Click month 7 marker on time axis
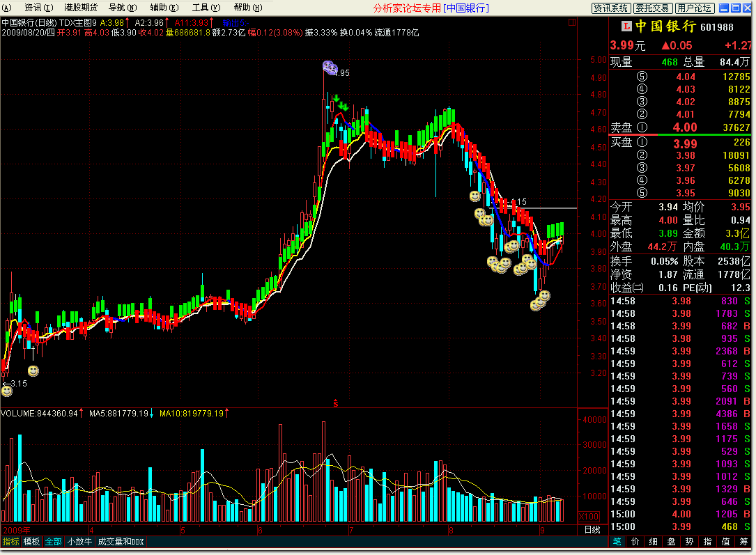 click(351, 531)
